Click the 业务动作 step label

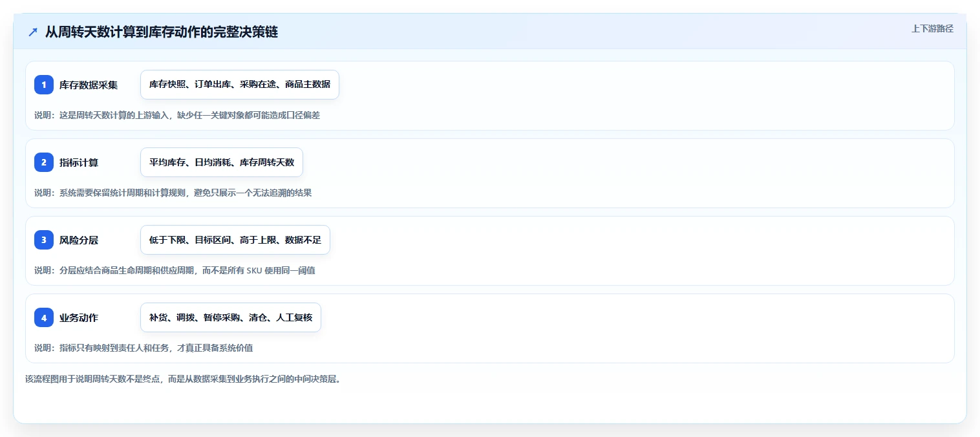click(79, 317)
